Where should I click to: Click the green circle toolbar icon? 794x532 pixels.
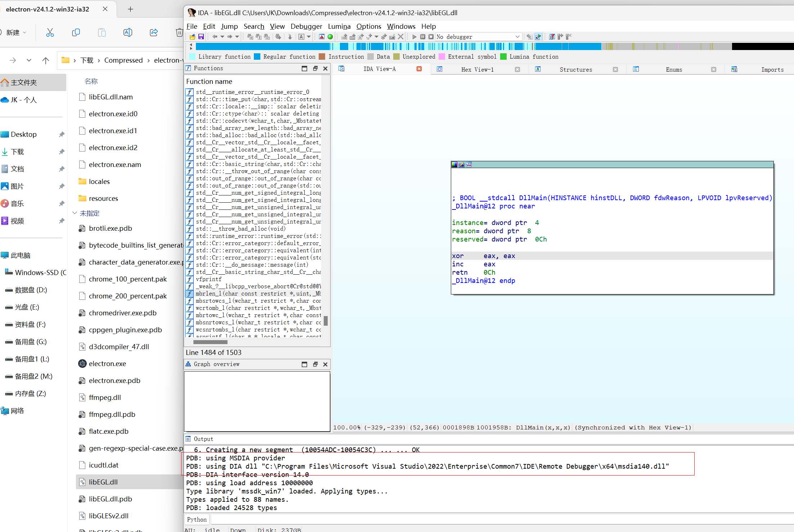pyautogui.click(x=330, y=37)
